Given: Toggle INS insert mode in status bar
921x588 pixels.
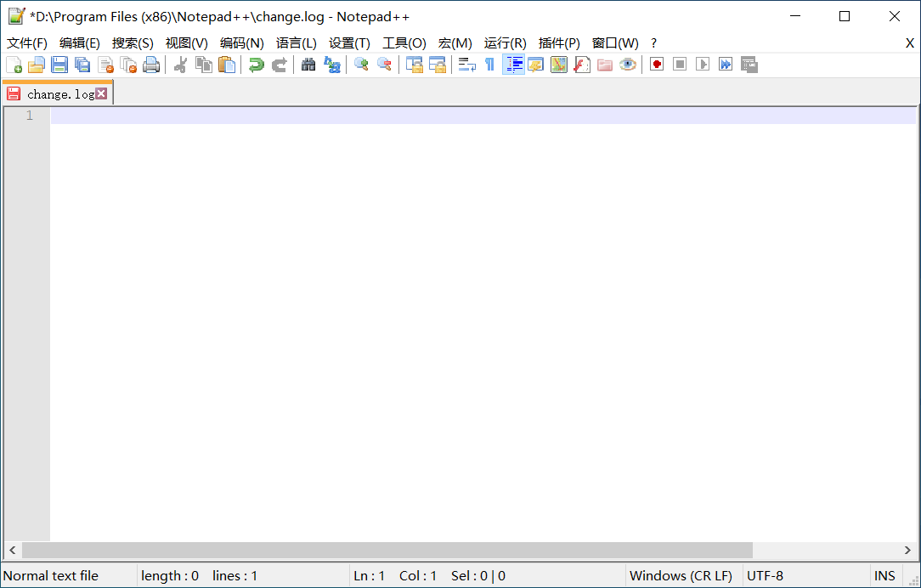Looking at the screenshot, I should coord(885,575).
